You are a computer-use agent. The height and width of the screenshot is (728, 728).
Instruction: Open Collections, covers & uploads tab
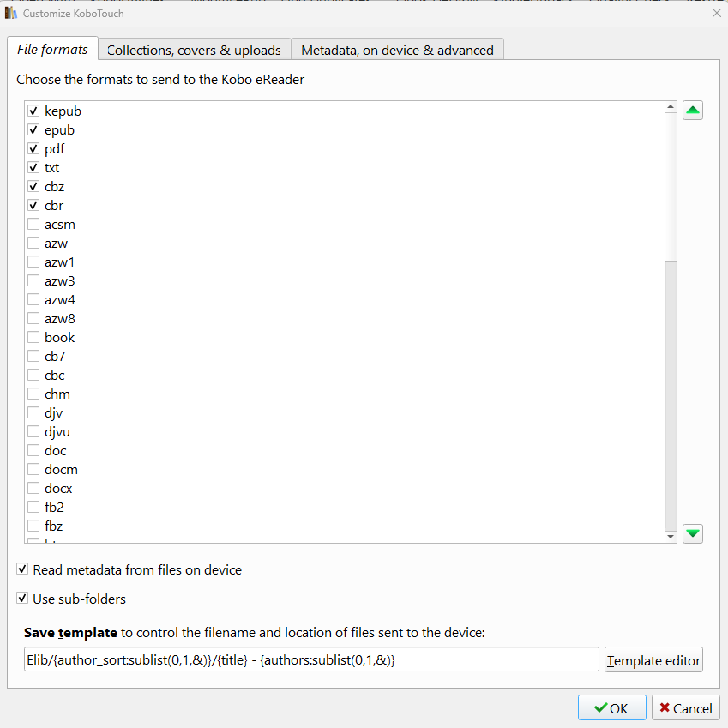tap(194, 50)
